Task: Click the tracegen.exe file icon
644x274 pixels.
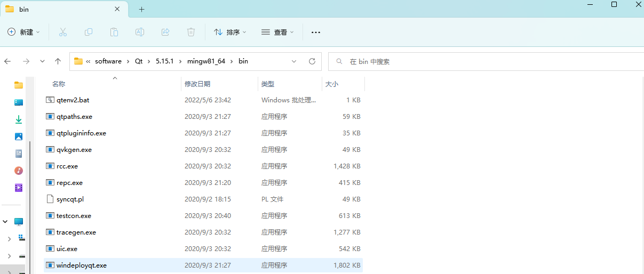Action: coord(50,232)
